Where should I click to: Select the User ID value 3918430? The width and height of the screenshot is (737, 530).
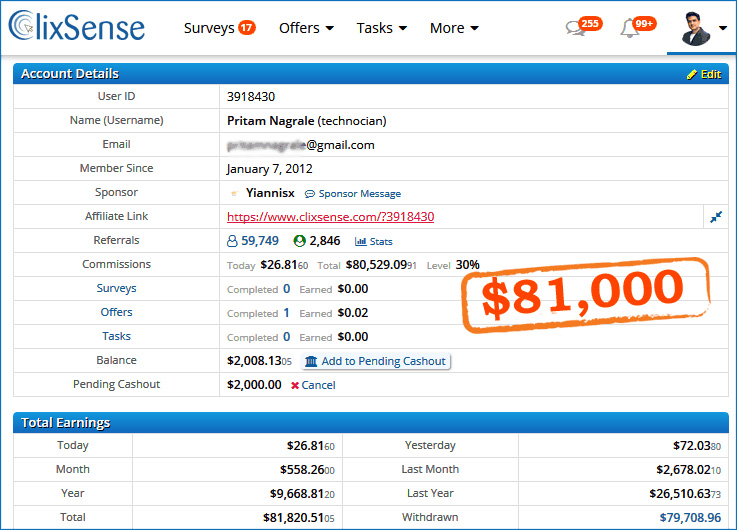point(251,97)
